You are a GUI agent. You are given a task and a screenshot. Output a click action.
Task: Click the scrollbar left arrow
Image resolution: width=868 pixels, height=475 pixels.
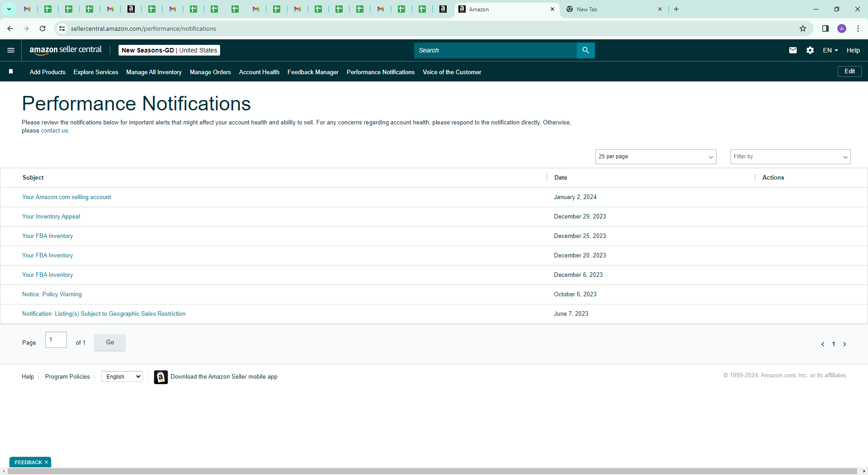[4, 471]
